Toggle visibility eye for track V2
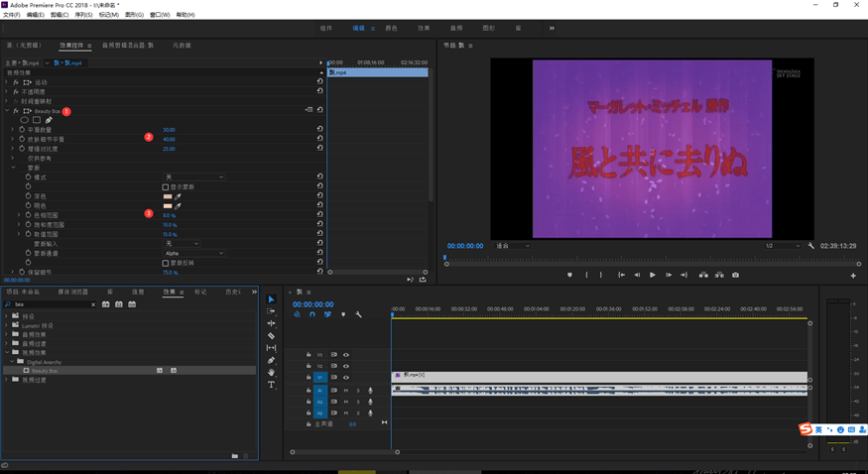The image size is (868, 474). [x=345, y=366]
